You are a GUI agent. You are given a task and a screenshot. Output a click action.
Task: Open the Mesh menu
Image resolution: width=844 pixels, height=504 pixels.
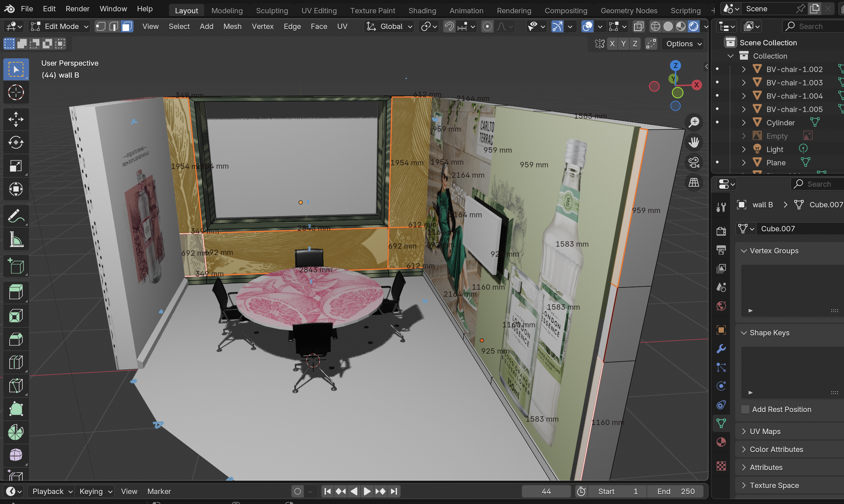pos(232,27)
